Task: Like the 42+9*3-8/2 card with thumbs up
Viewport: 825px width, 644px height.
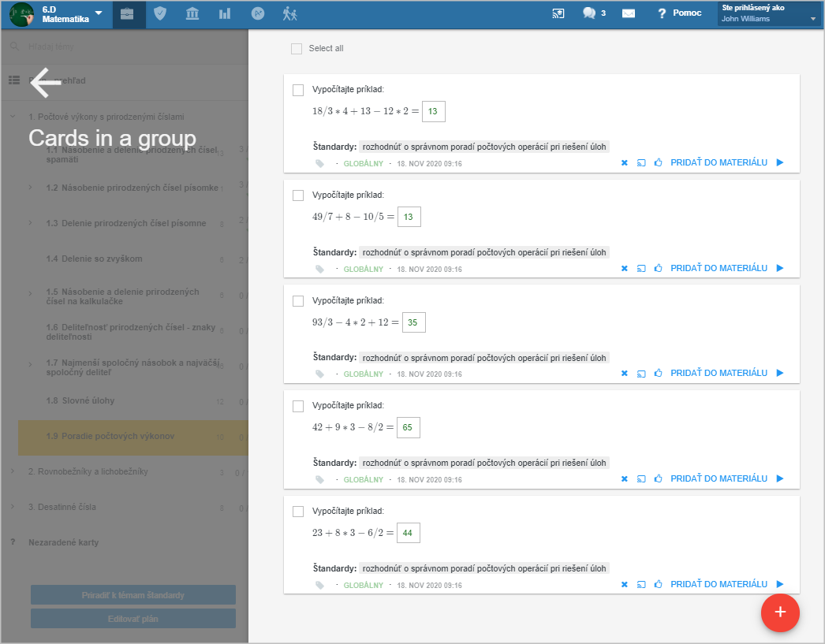Action: point(659,478)
